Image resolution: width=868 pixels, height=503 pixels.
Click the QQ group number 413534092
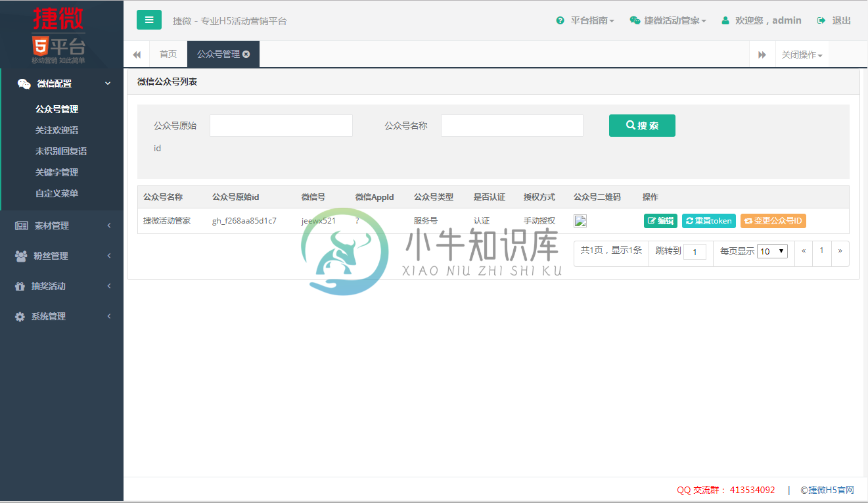752,490
